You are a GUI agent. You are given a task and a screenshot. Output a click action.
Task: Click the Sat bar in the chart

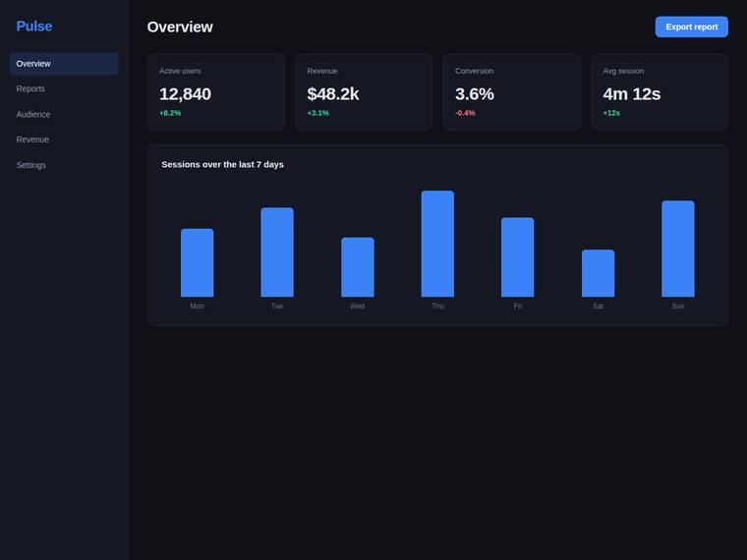pyautogui.click(x=599, y=273)
